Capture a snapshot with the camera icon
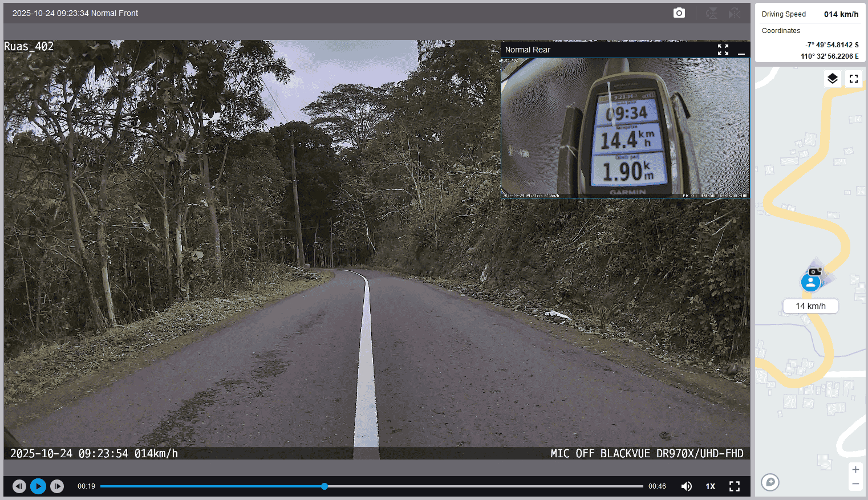Viewport: 868px width, 500px height. [679, 13]
